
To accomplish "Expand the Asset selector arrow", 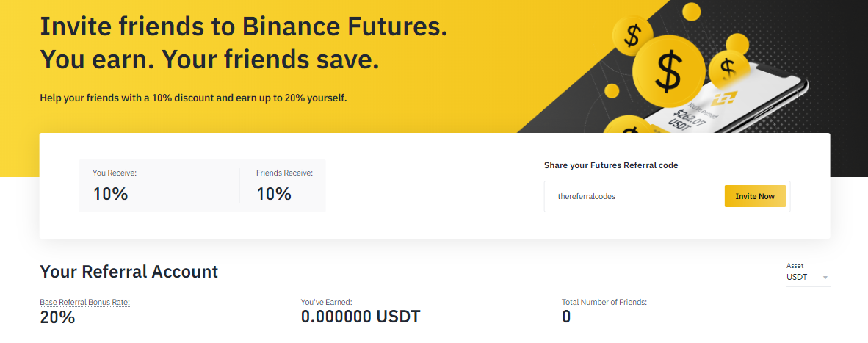I will (x=825, y=278).
